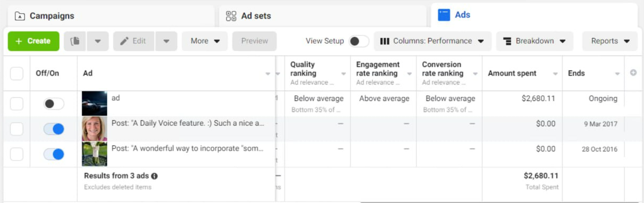The image size is (644, 203).
Task: Click "Below average" in the Conversion rate ranking column
Action: 450,98
